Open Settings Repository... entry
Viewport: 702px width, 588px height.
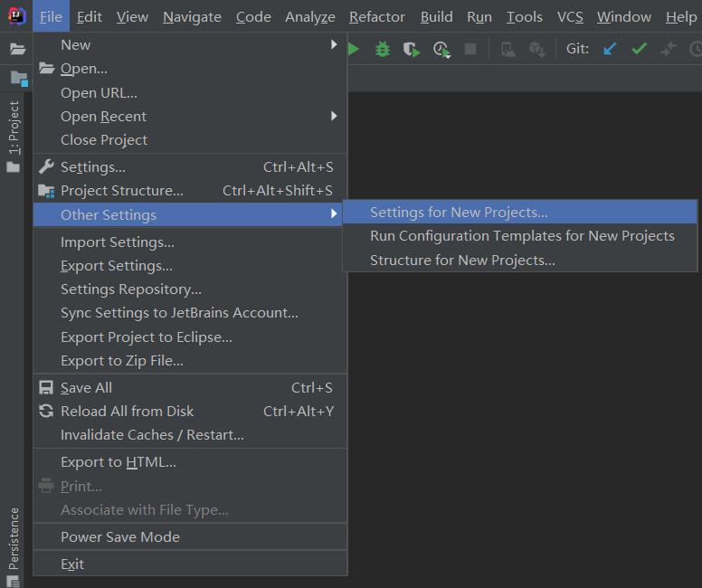190,289
